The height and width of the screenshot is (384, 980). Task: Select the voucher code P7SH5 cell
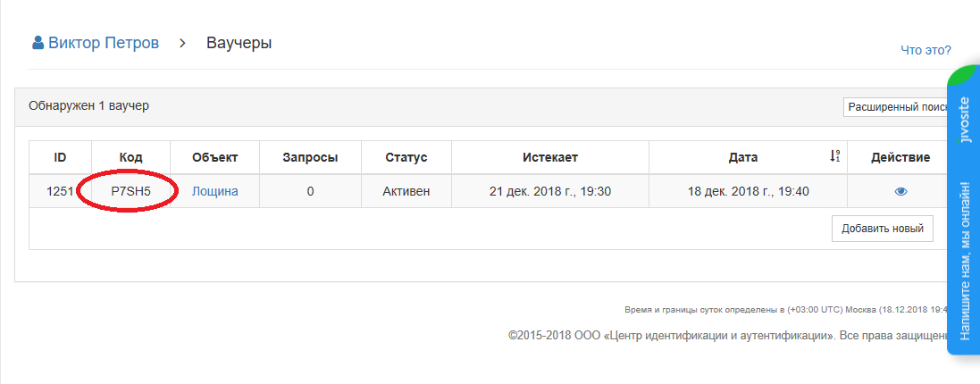pyautogui.click(x=130, y=192)
